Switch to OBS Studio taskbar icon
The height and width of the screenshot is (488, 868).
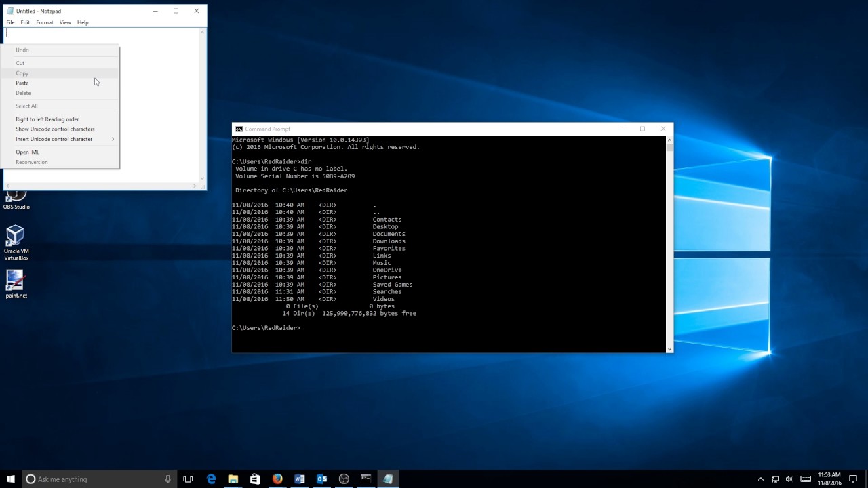pos(344,479)
